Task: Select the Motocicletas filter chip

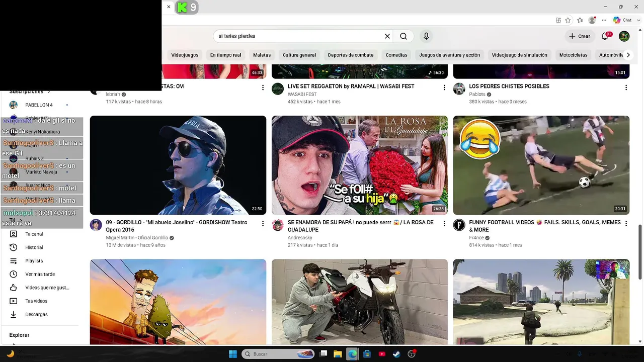Action: pos(573,55)
